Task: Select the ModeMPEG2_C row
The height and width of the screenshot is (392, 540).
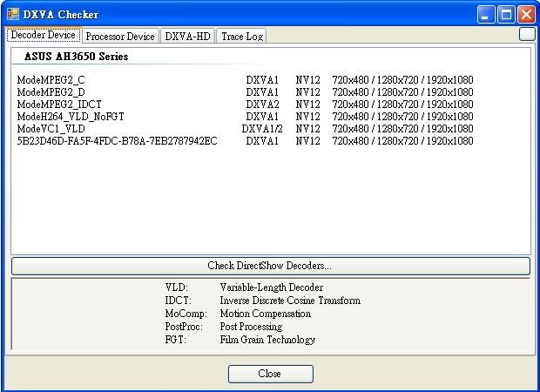Action: (x=246, y=80)
